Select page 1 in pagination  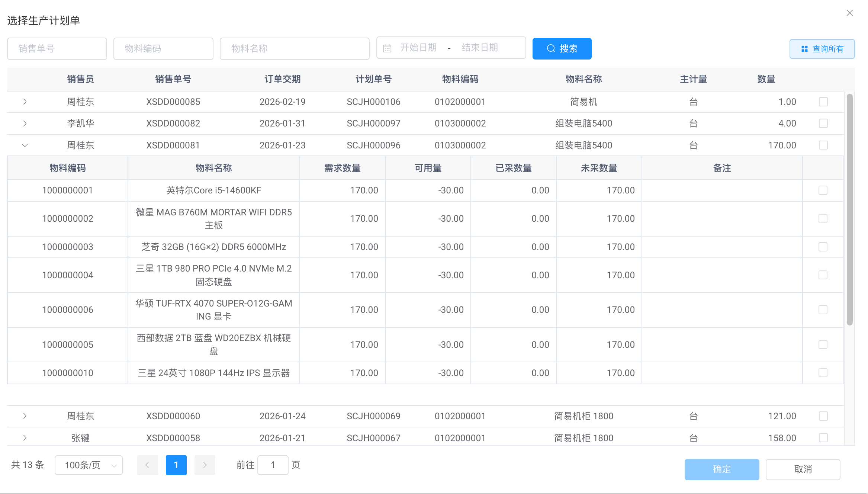pos(176,465)
